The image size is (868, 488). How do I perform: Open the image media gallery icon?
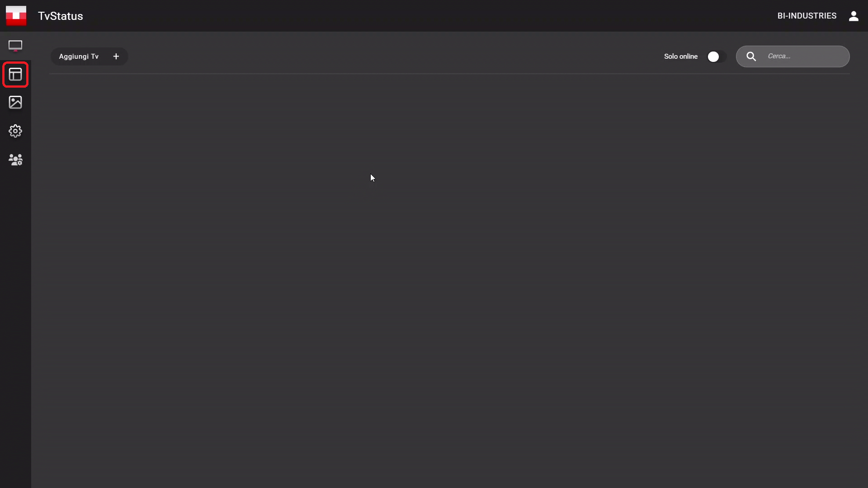coord(15,103)
